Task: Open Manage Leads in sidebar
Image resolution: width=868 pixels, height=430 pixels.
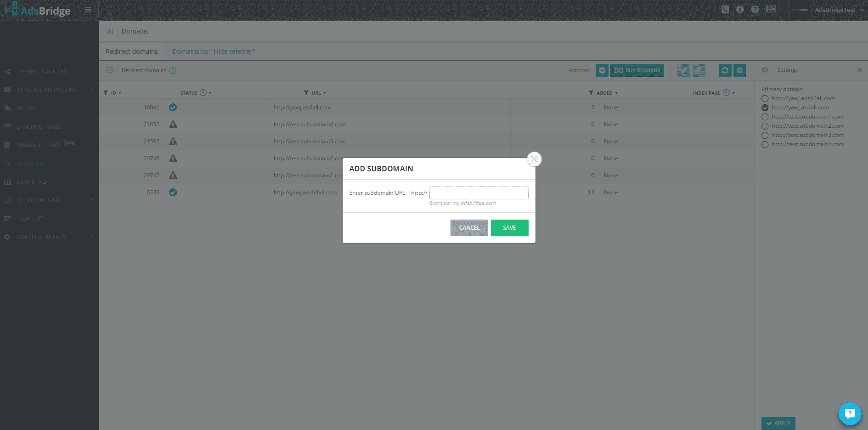Action: pyautogui.click(x=49, y=145)
